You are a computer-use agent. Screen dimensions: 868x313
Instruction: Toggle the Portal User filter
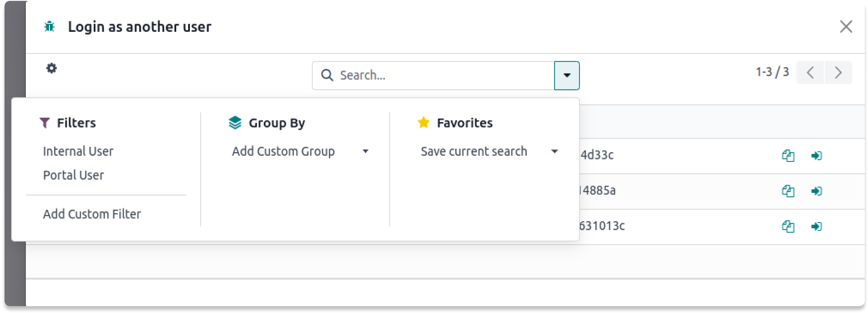click(x=73, y=175)
